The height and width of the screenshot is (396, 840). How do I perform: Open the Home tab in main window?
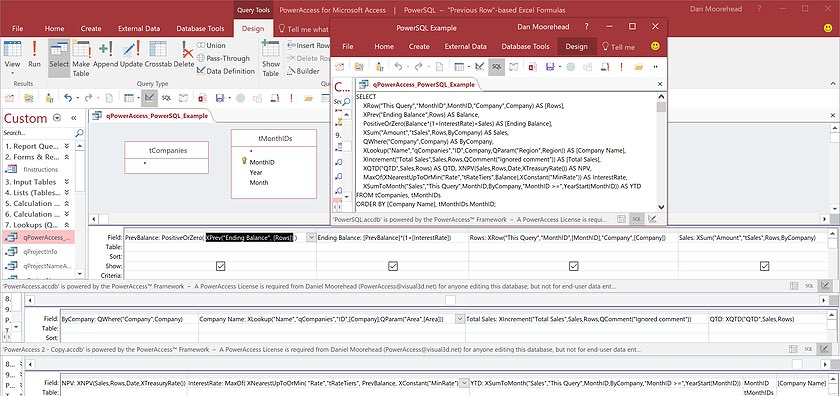[54, 29]
